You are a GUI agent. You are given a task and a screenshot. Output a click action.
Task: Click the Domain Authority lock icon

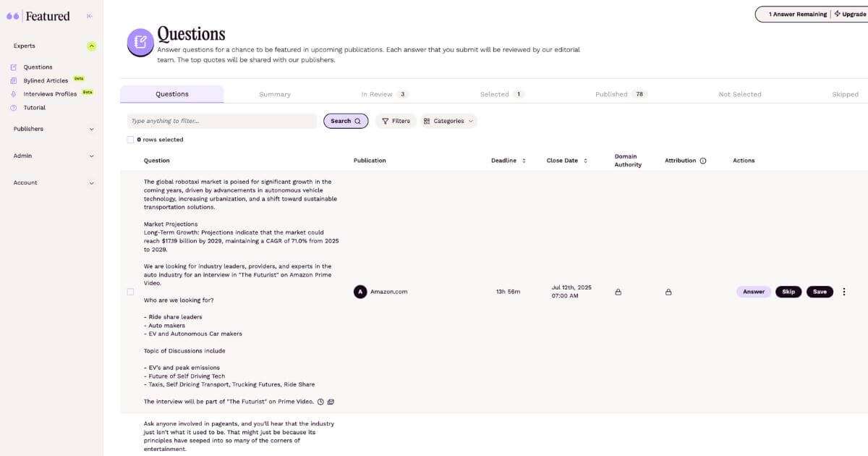[x=618, y=291]
